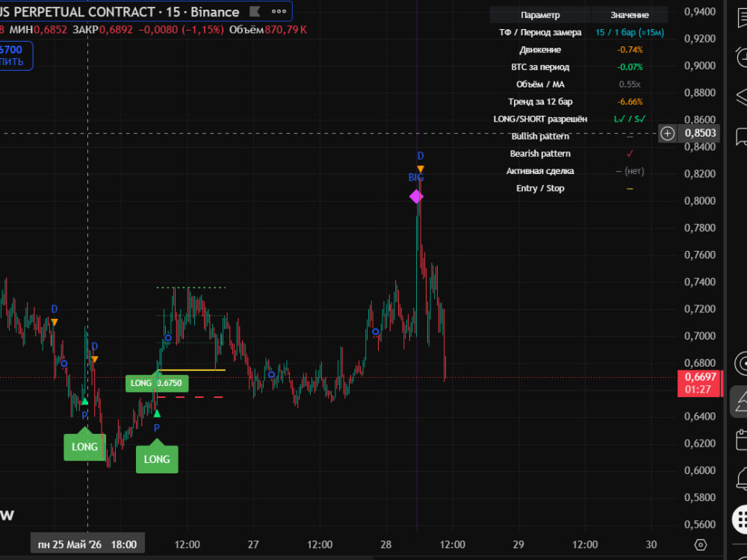Click the Bullish pattern row label

pyautogui.click(x=540, y=136)
